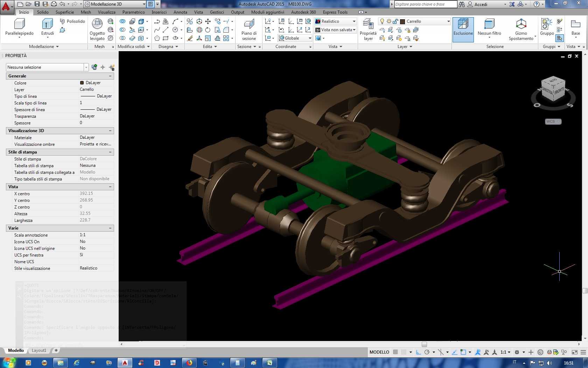The width and height of the screenshot is (588, 368).
Task: Toggle grid display in status bar
Action: point(395,352)
